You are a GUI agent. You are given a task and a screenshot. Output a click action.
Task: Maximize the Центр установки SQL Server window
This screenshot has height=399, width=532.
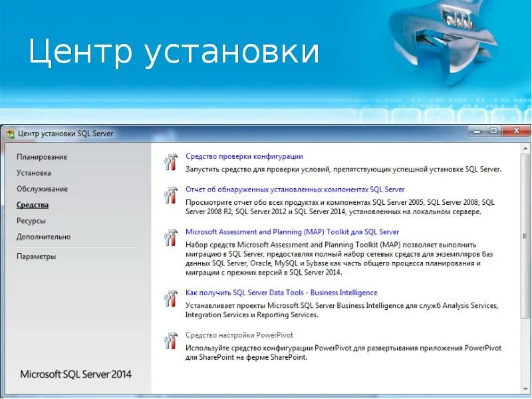point(493,131)
